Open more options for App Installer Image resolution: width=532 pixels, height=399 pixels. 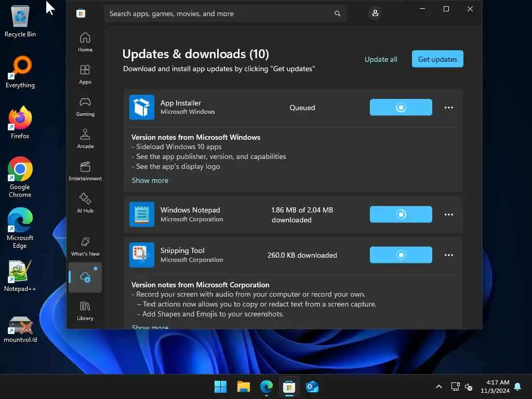[448, 108]
